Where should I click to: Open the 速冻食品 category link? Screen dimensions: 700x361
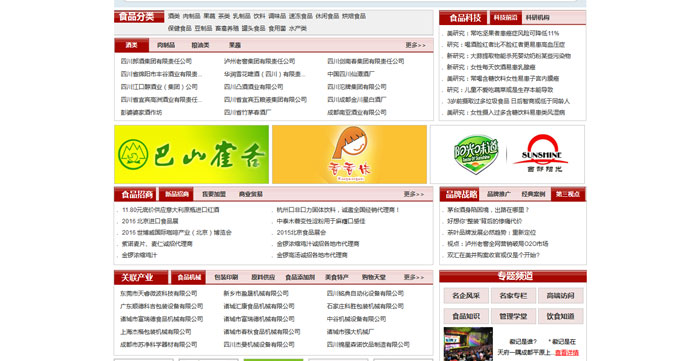pos(300,16)
